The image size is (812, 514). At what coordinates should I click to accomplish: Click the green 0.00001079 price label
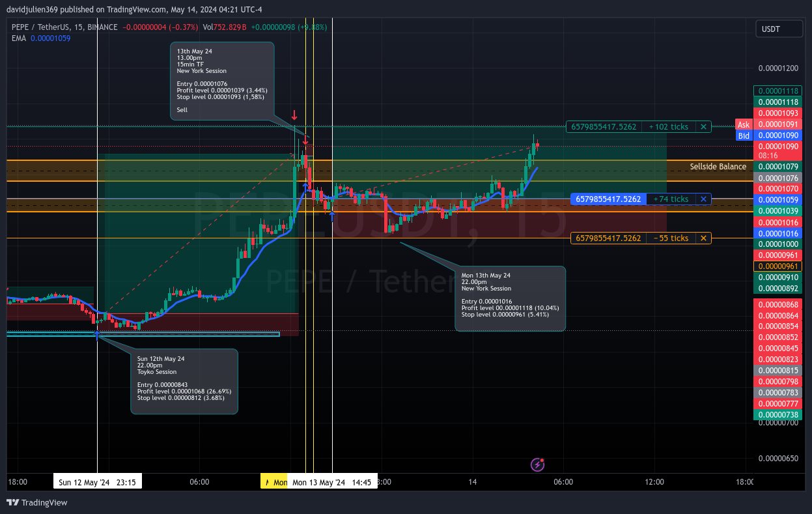pos(777,167)
